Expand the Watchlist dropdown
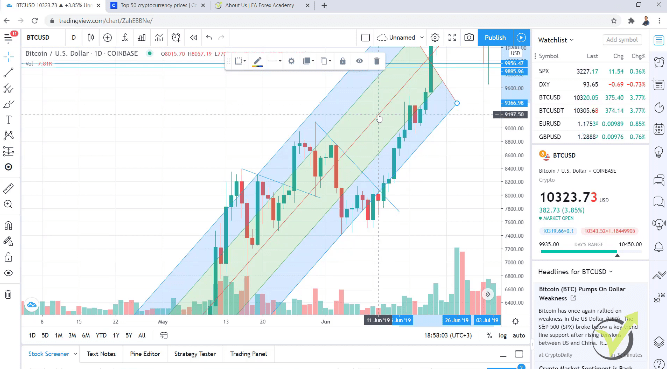 click(x=556, y=40)
